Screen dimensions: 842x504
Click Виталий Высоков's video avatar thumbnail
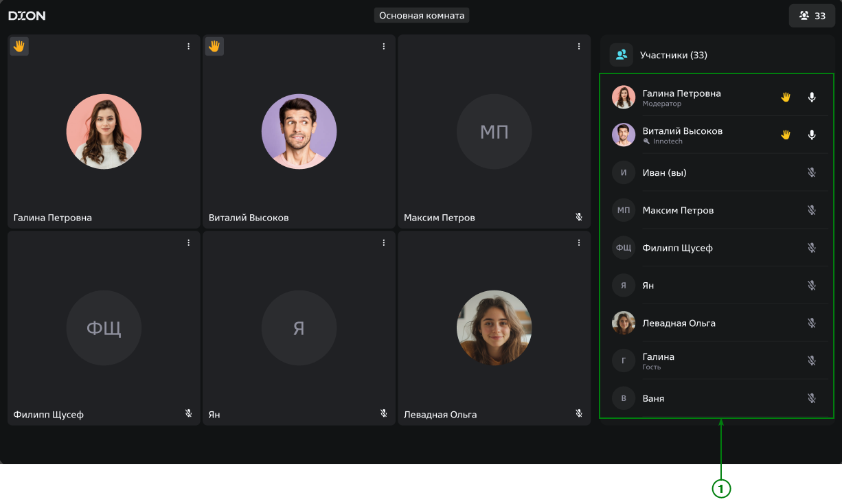[x=299, y=131]
